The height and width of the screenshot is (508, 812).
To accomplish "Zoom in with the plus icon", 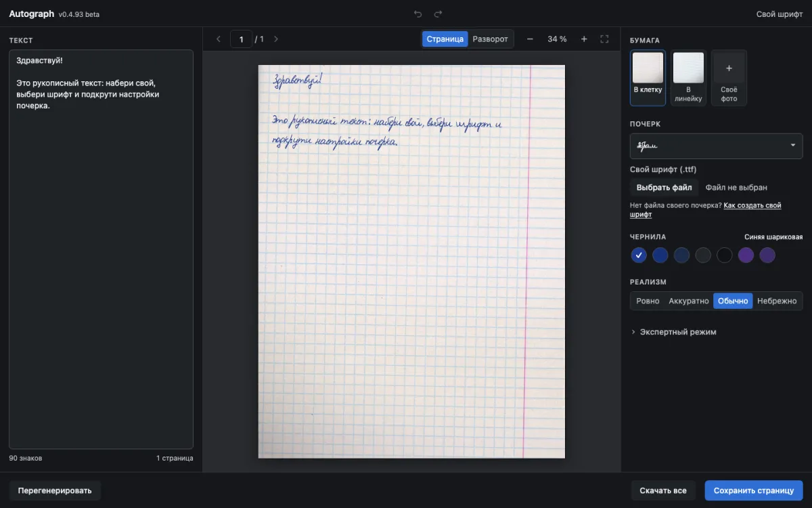I will pyautogui.click(x=584, y=39).
